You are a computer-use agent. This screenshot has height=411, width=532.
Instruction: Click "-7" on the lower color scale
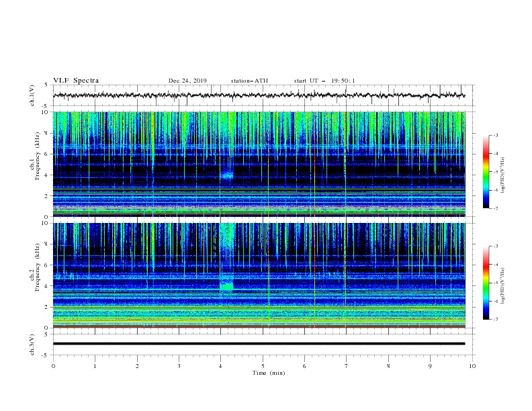495,320
